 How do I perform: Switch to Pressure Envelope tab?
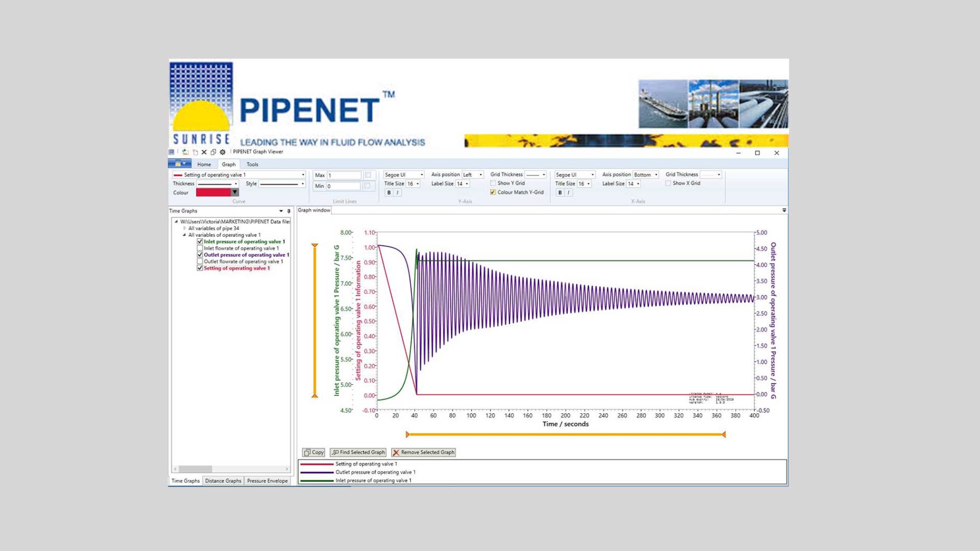coord(267,481)
